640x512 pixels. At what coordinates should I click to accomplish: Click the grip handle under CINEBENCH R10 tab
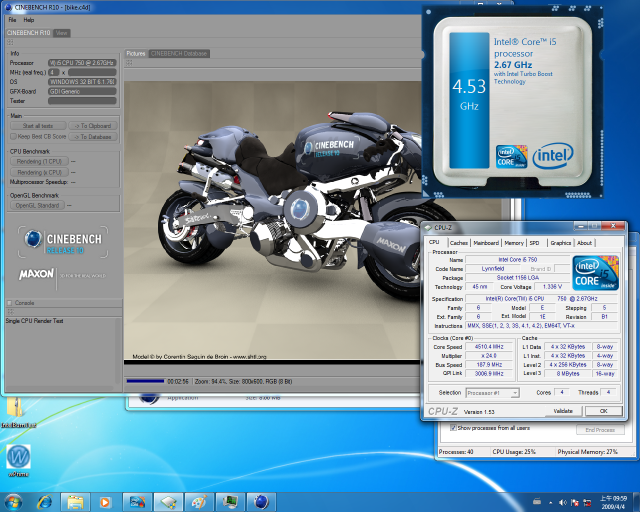pyautogui.click(x=9, y=42)
